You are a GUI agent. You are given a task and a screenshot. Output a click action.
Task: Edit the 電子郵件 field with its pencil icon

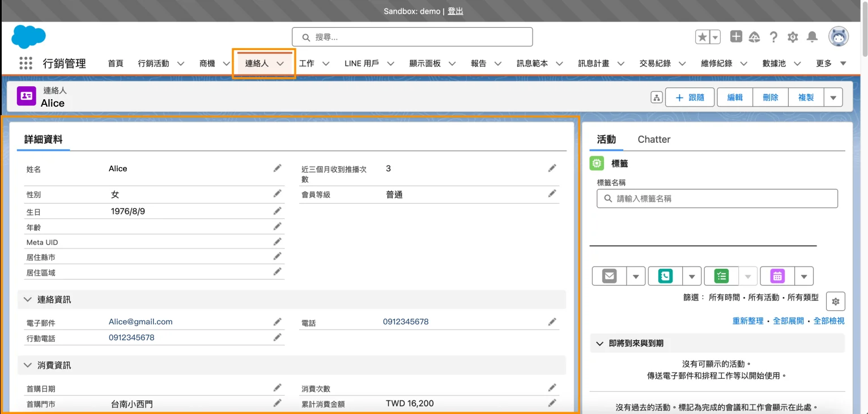[277, 322]
